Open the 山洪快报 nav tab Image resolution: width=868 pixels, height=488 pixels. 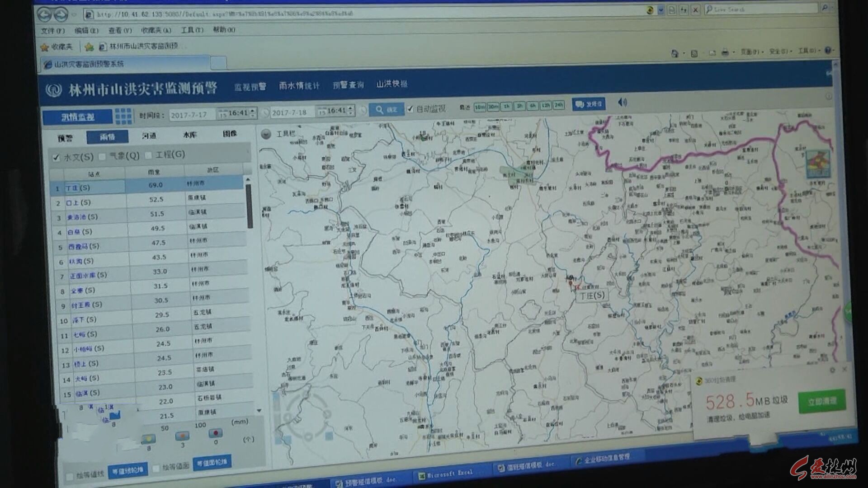(392, 84)
